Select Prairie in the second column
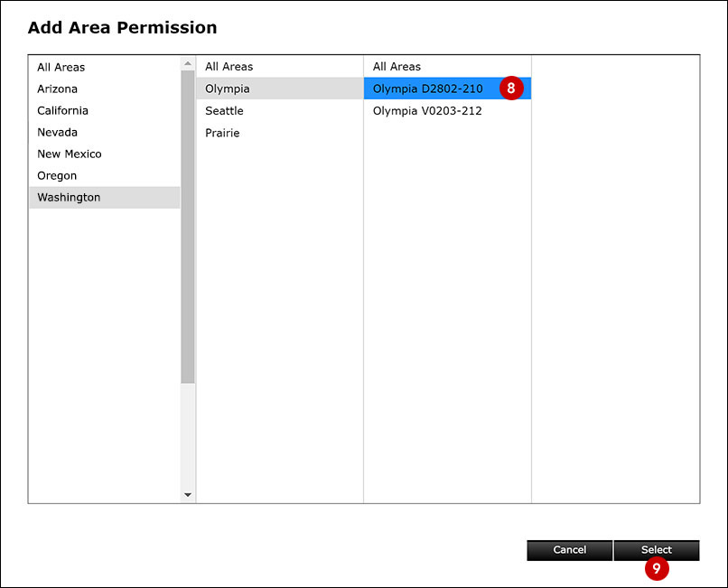728x588 pixels. coord(222,133)
